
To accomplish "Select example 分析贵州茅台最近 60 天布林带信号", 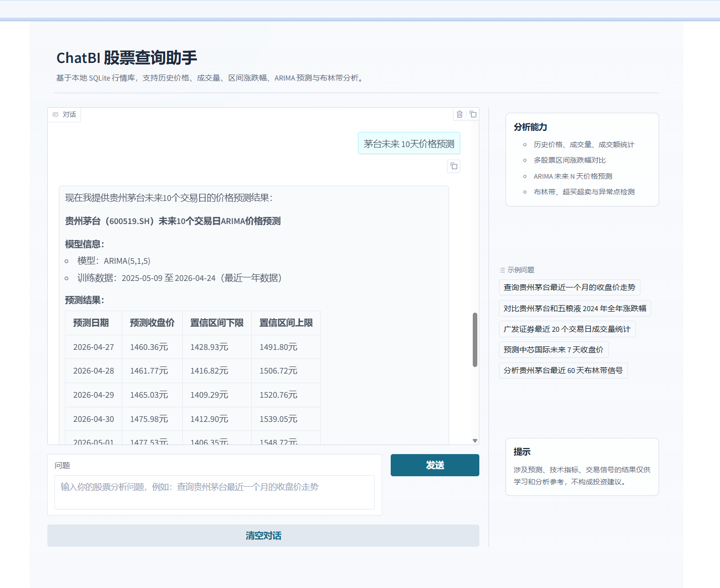I will 563,371.
